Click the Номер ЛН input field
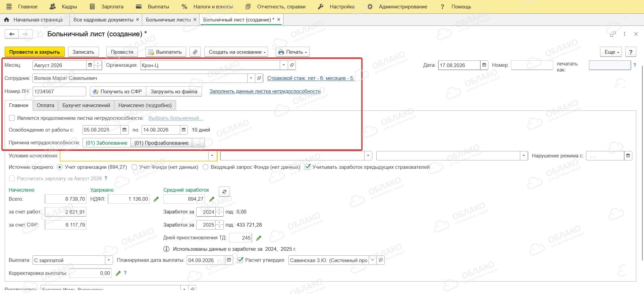The height and width of the screenshot is (294, 644). (x=59, y=91)
